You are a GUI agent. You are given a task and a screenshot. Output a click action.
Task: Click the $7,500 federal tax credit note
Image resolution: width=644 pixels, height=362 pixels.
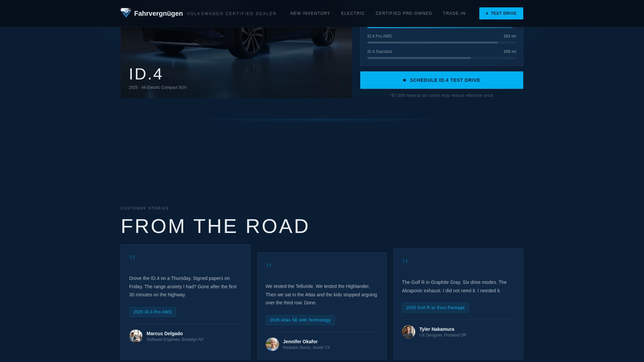click(x=442, y=96)
